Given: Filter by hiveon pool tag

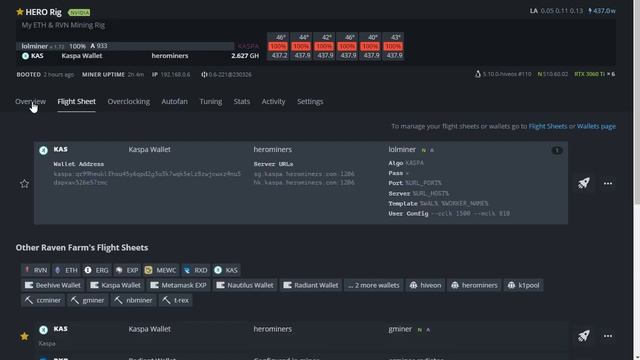Looking at the screenshot, I should tap(425, 285).
